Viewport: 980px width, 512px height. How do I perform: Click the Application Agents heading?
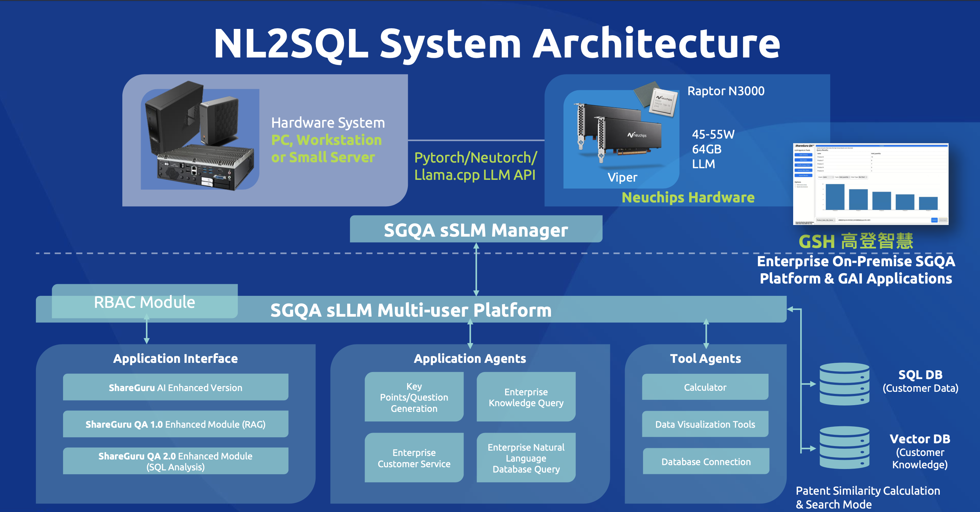[x=470, y=358]
